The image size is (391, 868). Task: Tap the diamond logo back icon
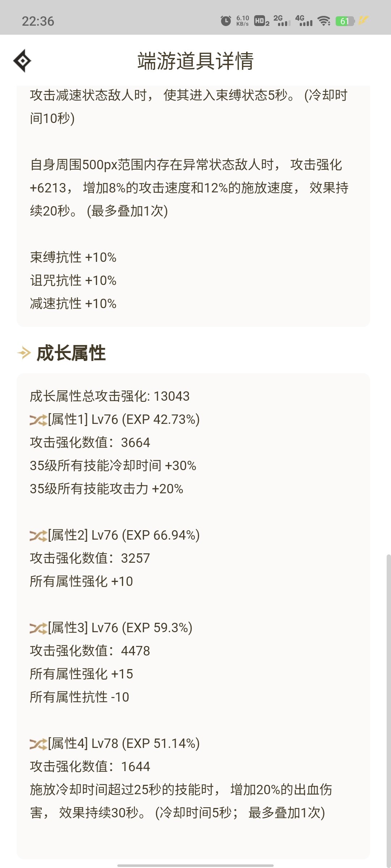22,61
